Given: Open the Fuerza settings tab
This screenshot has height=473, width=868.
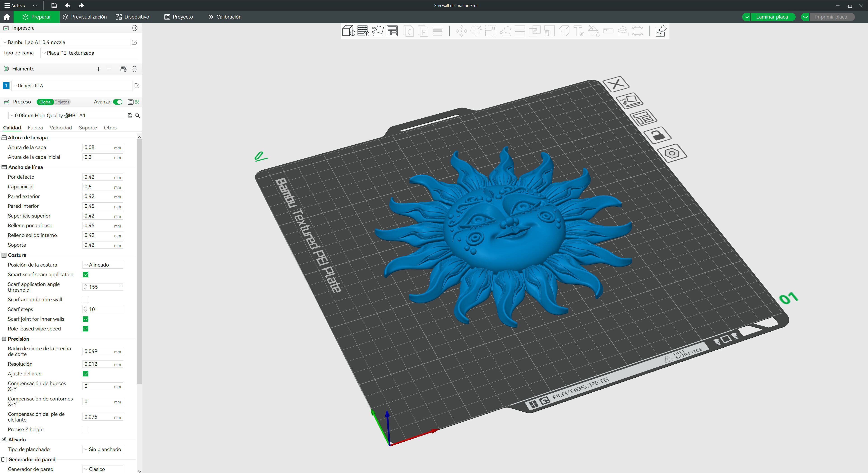Looking at the screenshot, I should (35, 128).
